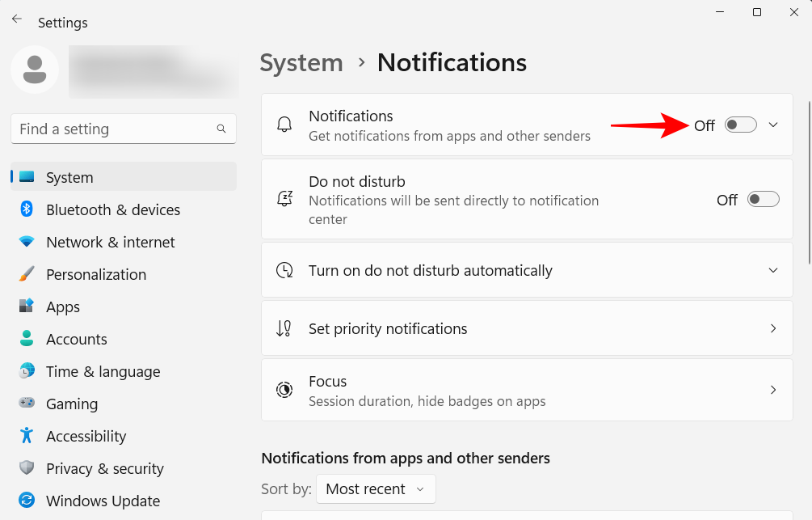
Task: Click System in the breadcrumb
Action: click(301, 63)
